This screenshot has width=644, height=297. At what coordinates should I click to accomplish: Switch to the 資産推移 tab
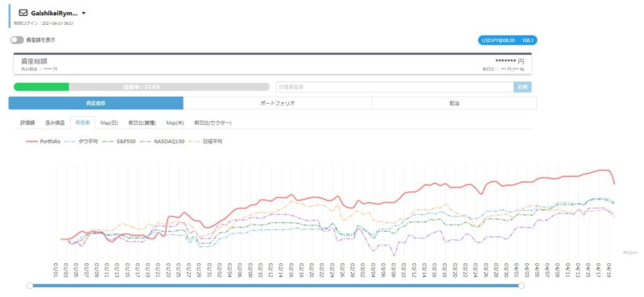click(96, 103)
